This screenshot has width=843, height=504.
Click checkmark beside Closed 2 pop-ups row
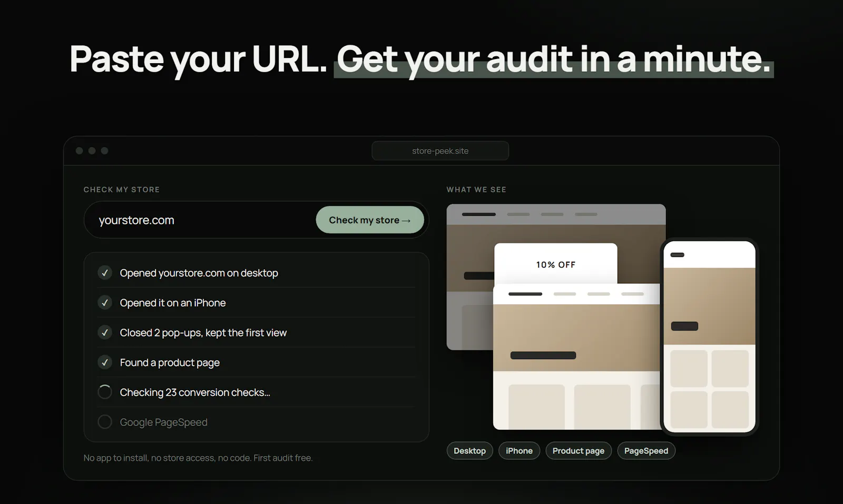tap(105, 333)
